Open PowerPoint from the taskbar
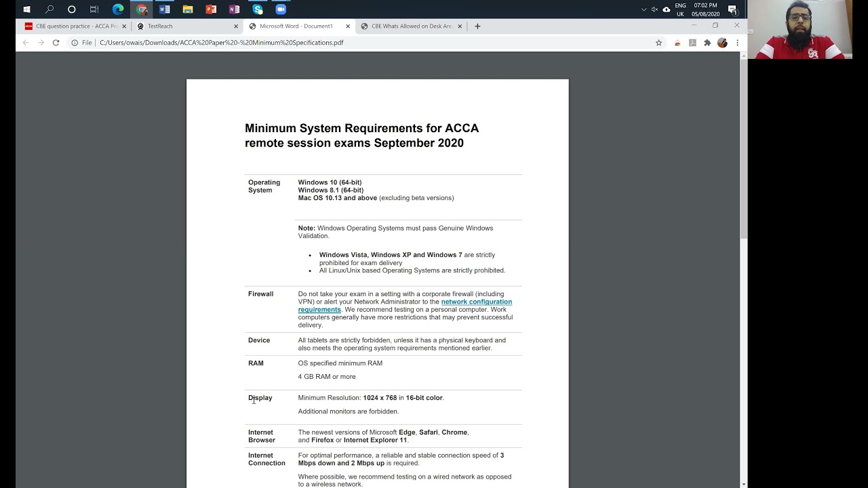The width and height of the screenshot is (868, 488). point(211,9)
